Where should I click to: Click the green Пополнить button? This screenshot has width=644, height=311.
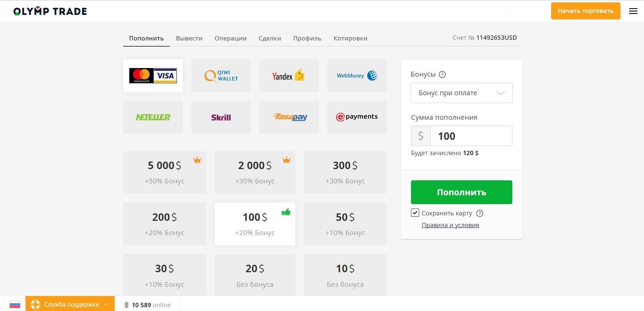(462, 192)
